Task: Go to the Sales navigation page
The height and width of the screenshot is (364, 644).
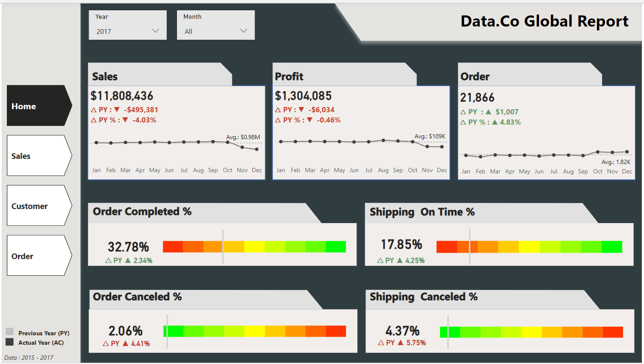Action: (x=39, y=156)
